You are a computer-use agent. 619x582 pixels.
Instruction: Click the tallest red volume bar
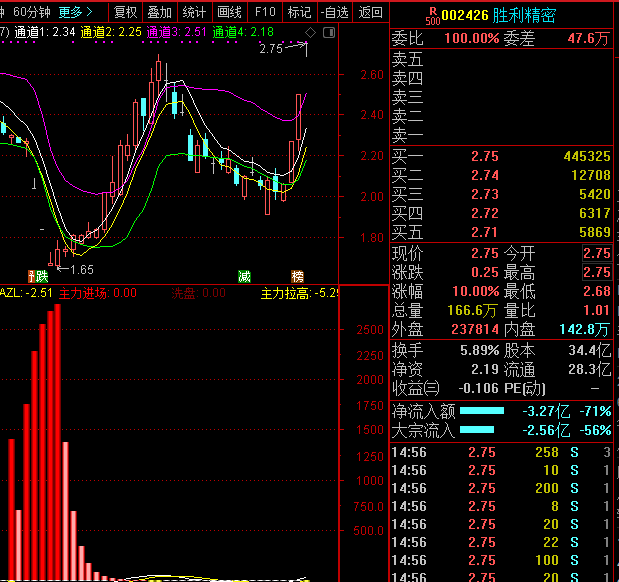point(57,442)
